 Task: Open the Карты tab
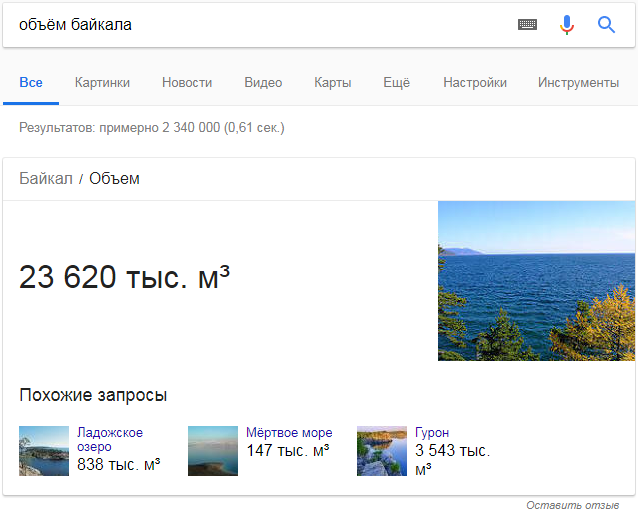point(333,83)
